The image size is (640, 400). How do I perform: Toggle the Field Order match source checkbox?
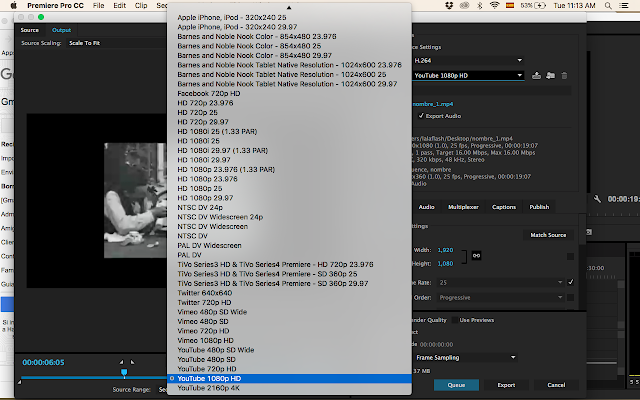click(x=570, y=298)
